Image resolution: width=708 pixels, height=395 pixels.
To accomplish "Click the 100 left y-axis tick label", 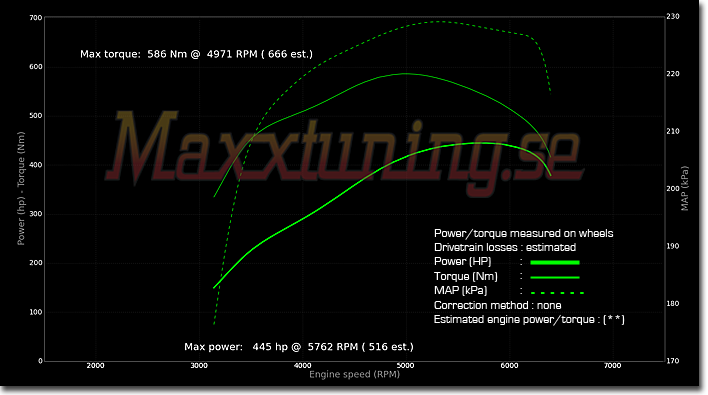I will coord(36,312).
